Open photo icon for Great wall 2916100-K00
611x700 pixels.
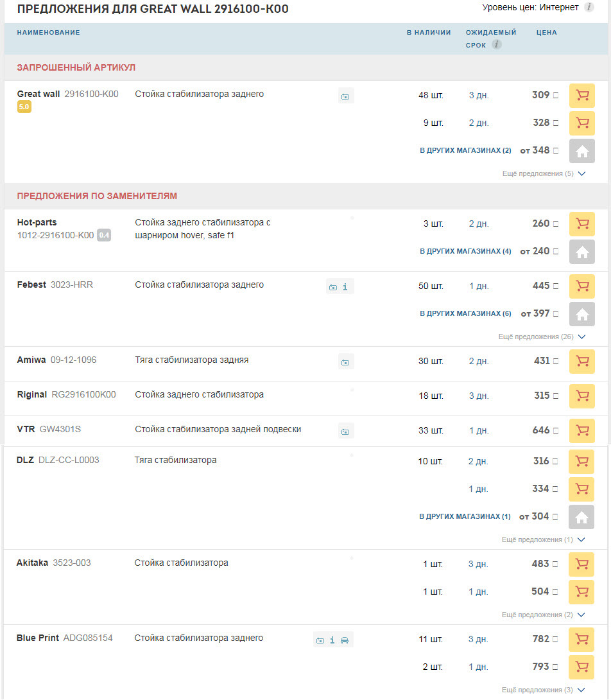pos(345,96)
